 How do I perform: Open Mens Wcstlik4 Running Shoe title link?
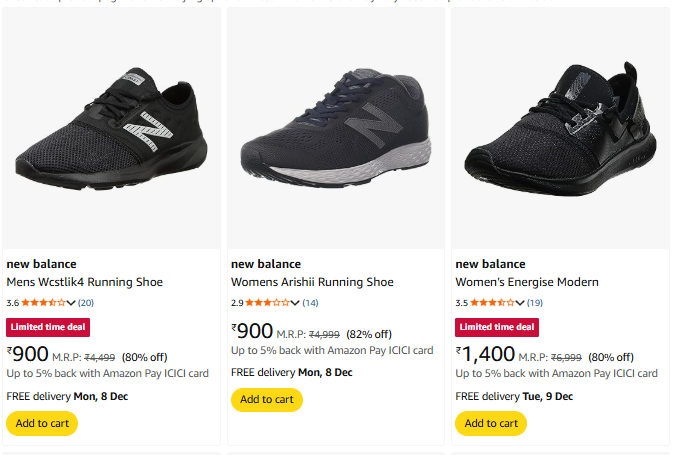(85, 282)
